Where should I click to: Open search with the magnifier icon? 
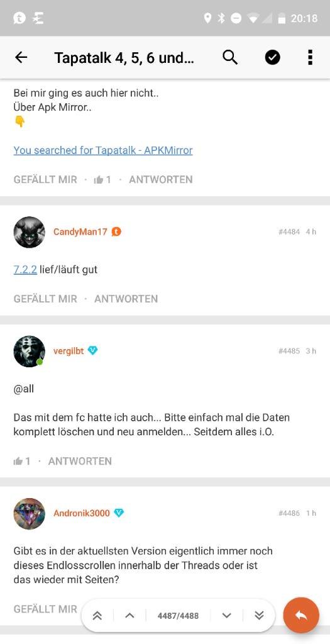[230, 57]
